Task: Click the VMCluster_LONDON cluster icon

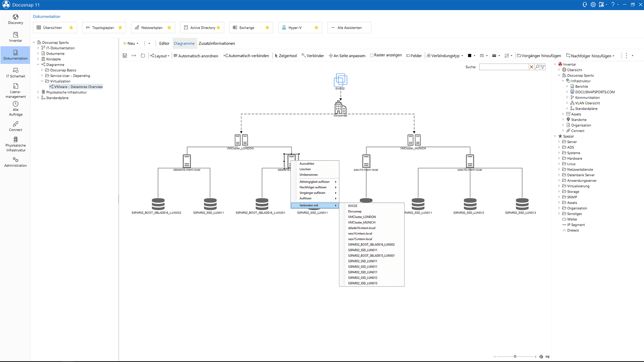Action: (x=241, y=140)
